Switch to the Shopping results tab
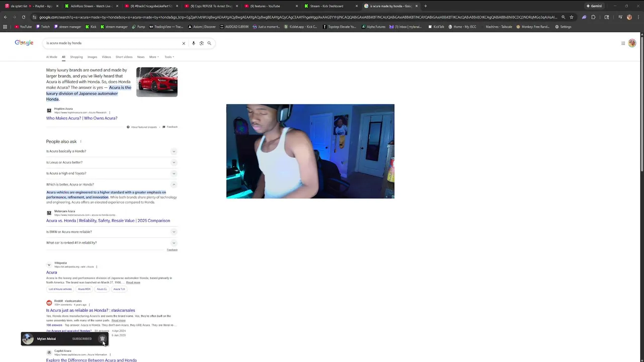 [76, 57]
